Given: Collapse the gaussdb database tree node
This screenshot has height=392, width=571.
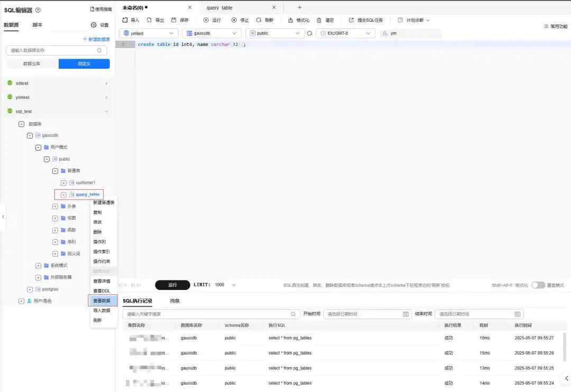Looking at the screenshot, I should pyautogui.click(x=30, y=135).
